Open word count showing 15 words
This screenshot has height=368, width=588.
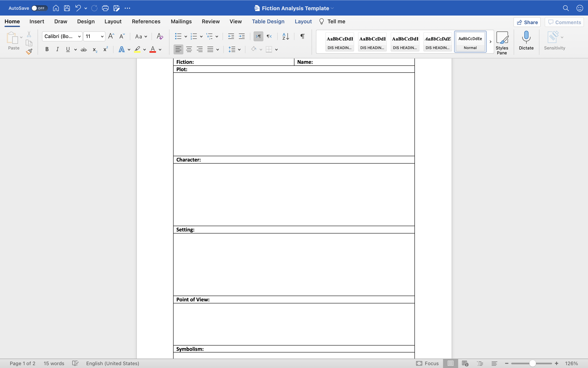[x=54, y=363]
